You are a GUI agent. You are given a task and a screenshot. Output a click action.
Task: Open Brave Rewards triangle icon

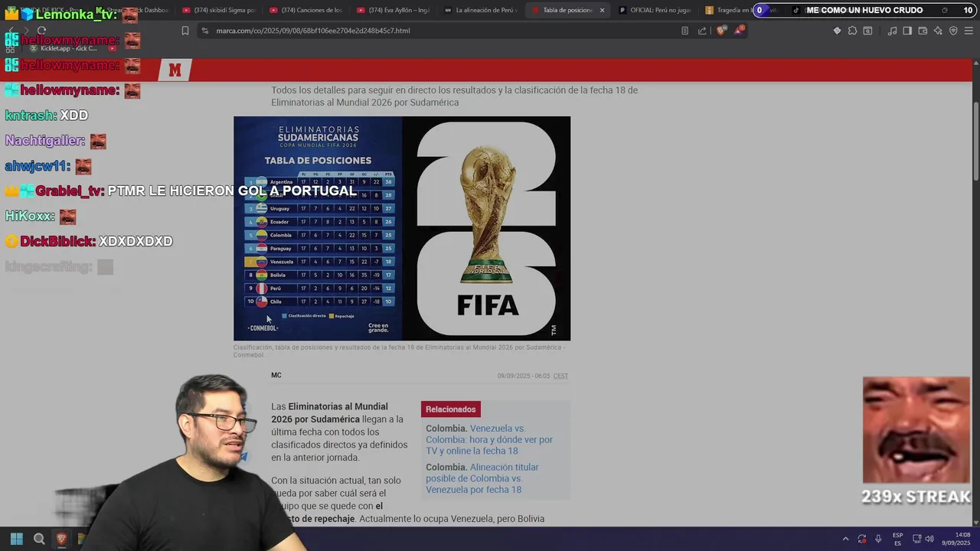click(739, 31)
